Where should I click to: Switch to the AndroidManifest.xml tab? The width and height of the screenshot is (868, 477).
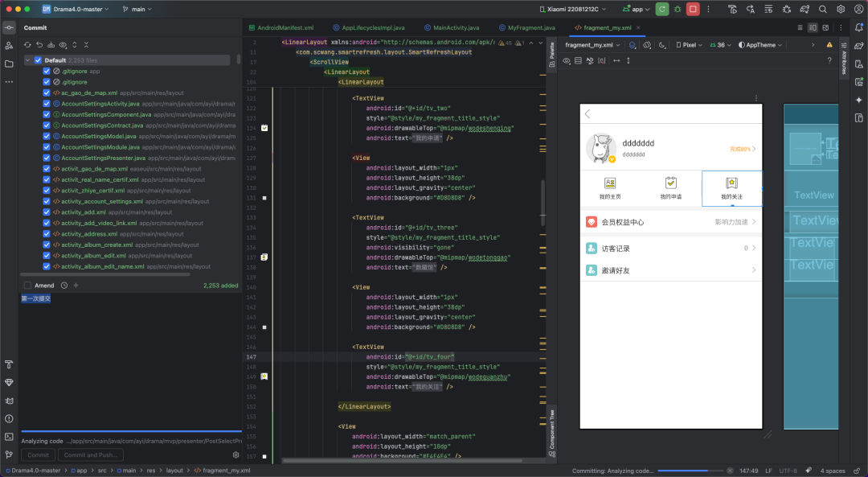pos(285,27)
